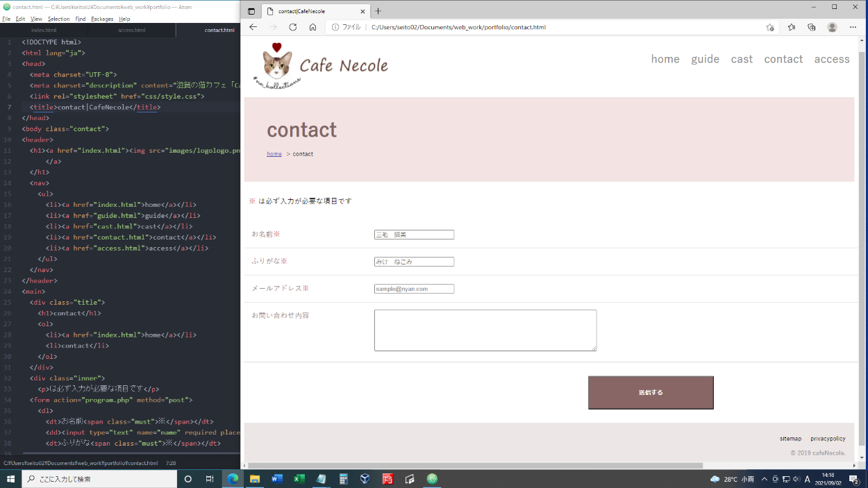Open the Edge collections icon
Image resolution: width=868 pixels, height=488 pixels.
click(812, 27)
